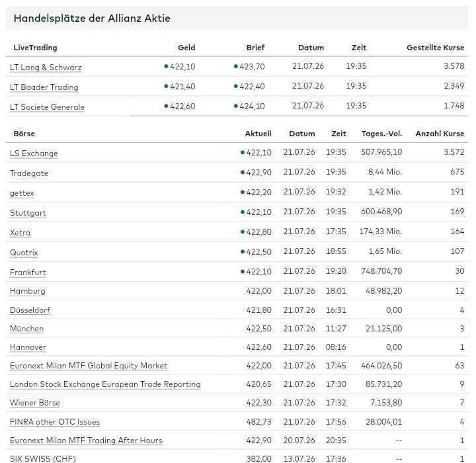Image resolution: width=476 pixels, height=463 pixels.
Task: Click the LiveTrading column header
Action: coord(35,48)
